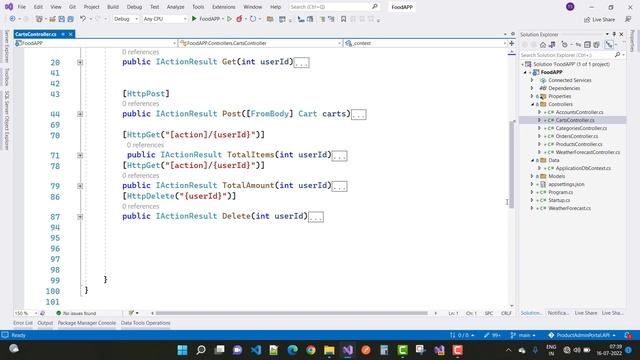Expand the collapsed TotalAmount method outline
The height and width of the screenshot is (360, 640).
pos(80,186)
